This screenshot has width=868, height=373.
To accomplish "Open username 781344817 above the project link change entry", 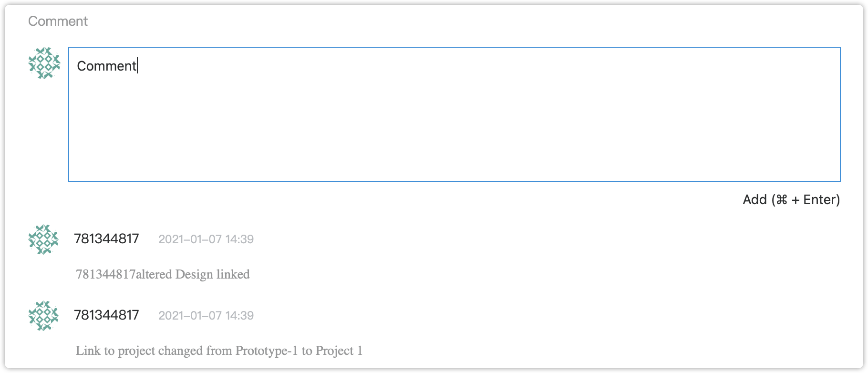I will click(106, 315).
